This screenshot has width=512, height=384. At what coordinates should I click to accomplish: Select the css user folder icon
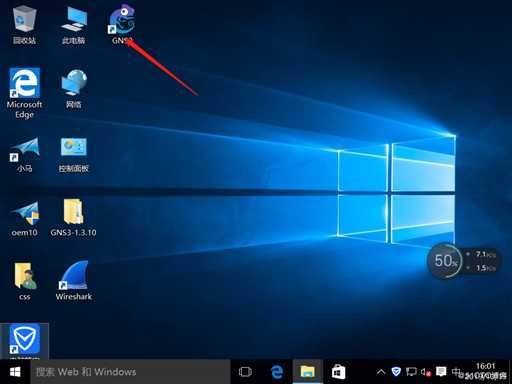[x=25, y=282]
